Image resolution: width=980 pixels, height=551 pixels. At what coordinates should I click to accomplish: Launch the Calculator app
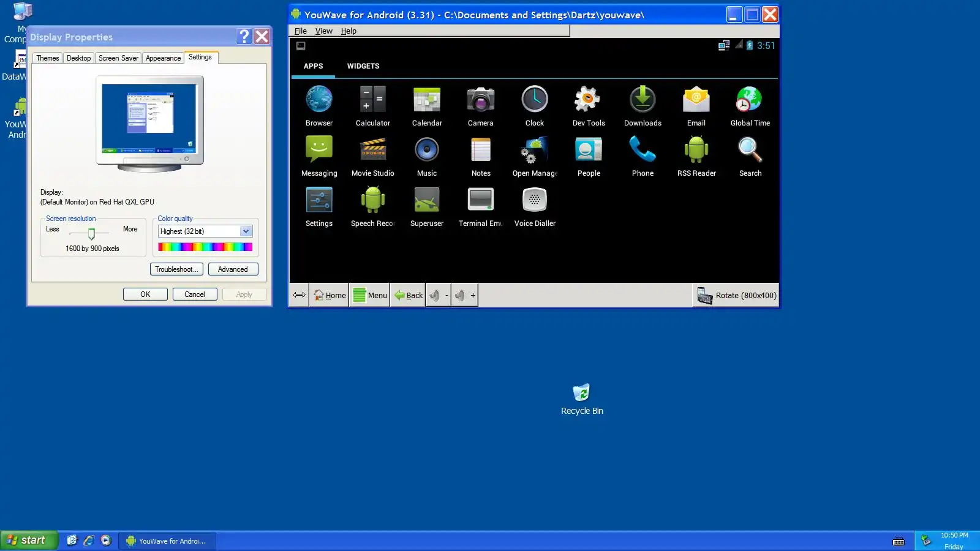click(373, 105)
